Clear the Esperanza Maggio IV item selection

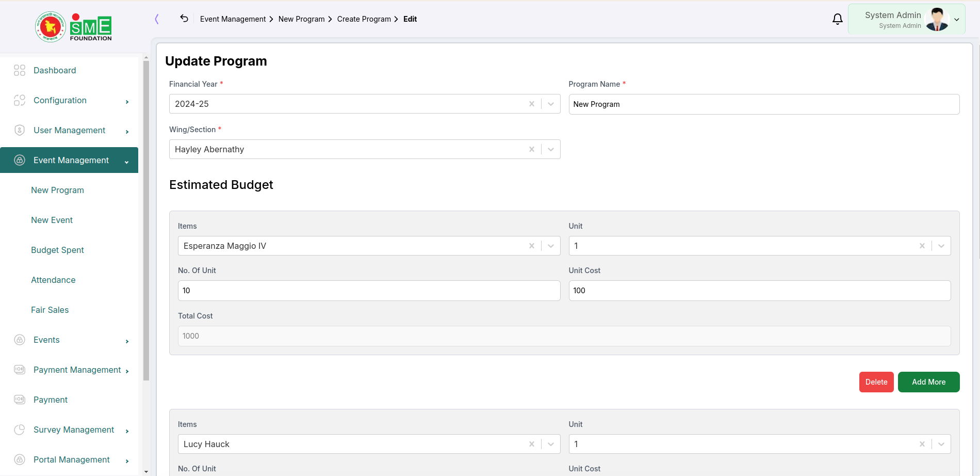tap(532, 246)
